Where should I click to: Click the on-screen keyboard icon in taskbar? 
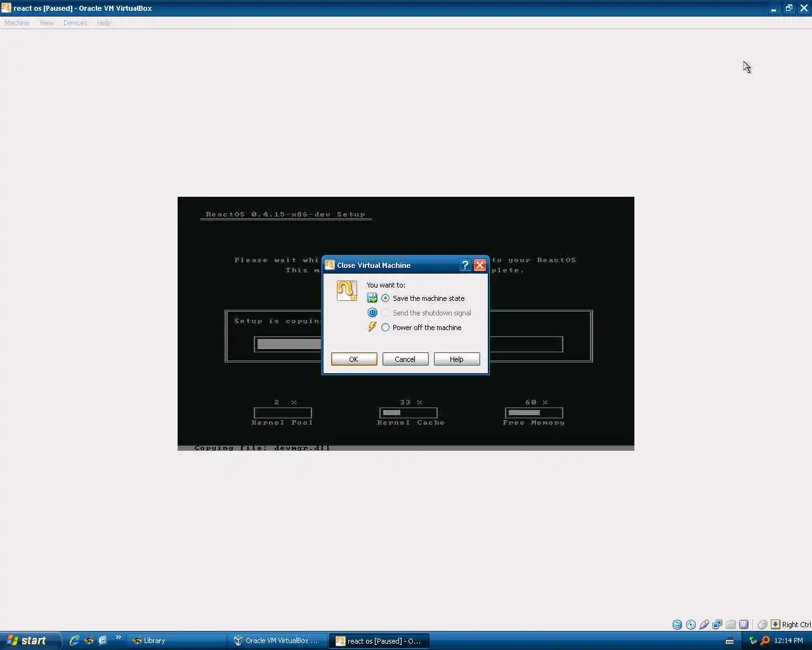point(730,640)
